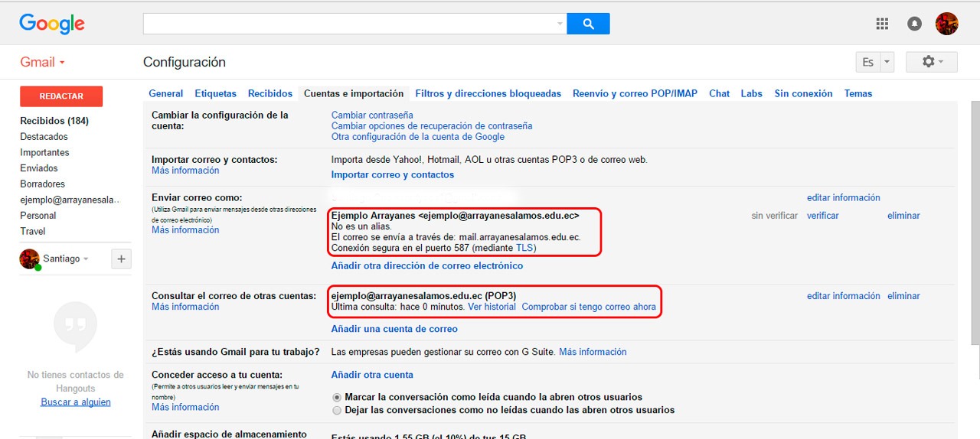980x439 pixels.
Task: Expand the search options arrow
Action: click(x=560, y=24)
